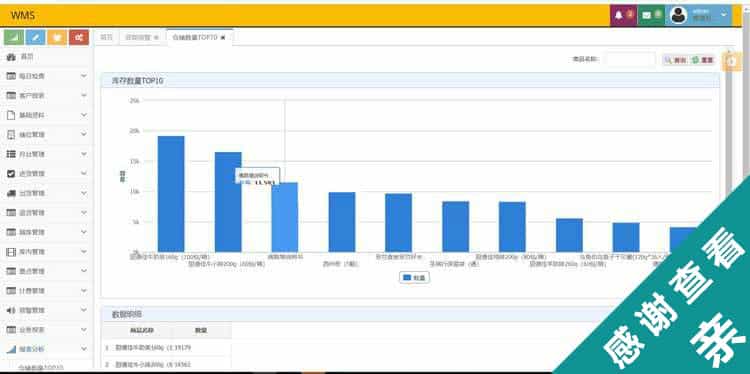Open the envelope messages in the header
The width and height of the screenshot is (750, 374).
(651, 15)
